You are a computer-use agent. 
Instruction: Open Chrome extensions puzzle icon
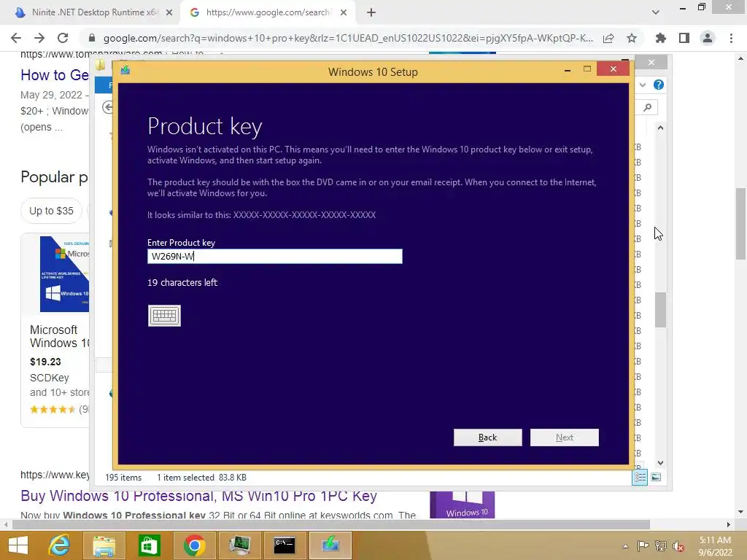click(x=661, y=38)
